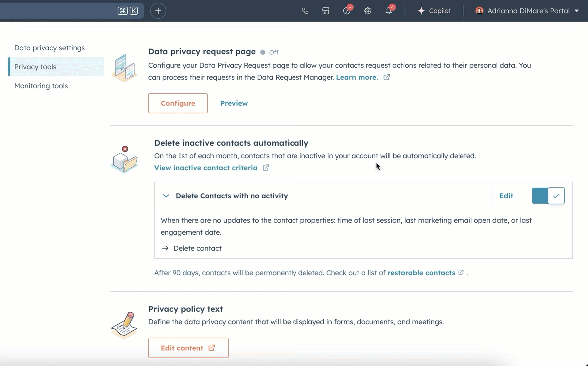Disable the Delete Contacts with no activity toggle
The image size is (588, 366).
pyautogui.click(x=548, y=195)
